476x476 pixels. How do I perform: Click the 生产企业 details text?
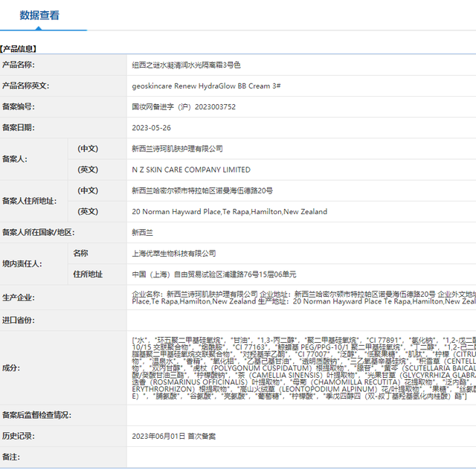[304, 297]
